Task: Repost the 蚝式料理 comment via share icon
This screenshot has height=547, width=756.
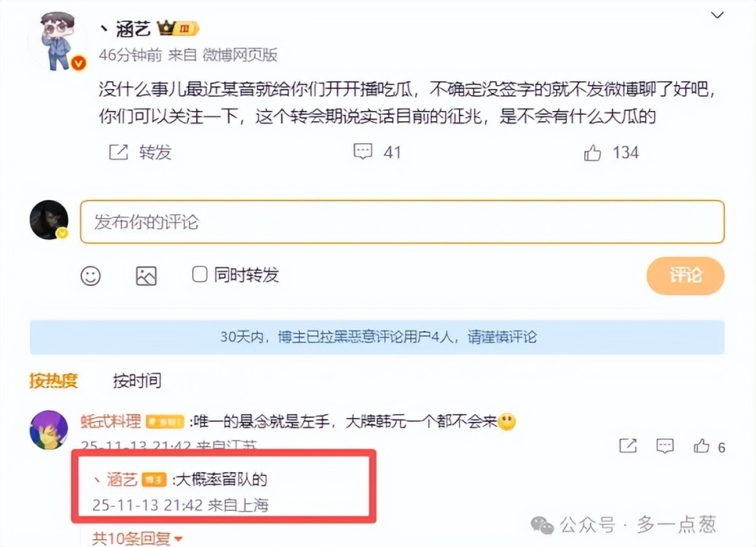Action: 628,446
